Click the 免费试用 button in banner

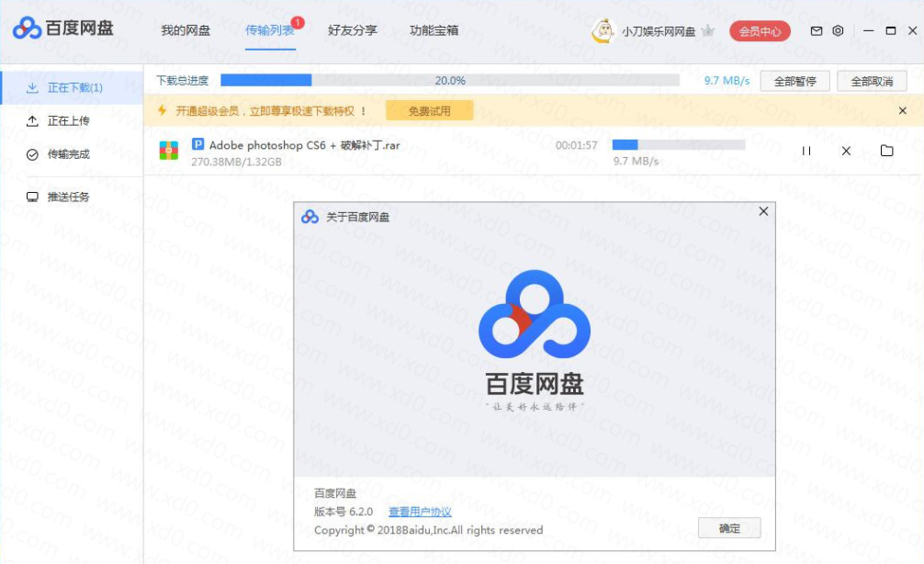coord(429,111)
